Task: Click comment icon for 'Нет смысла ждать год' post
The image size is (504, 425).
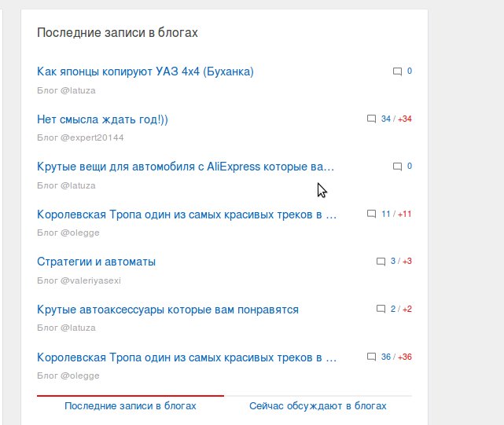Action: point(371,119)
